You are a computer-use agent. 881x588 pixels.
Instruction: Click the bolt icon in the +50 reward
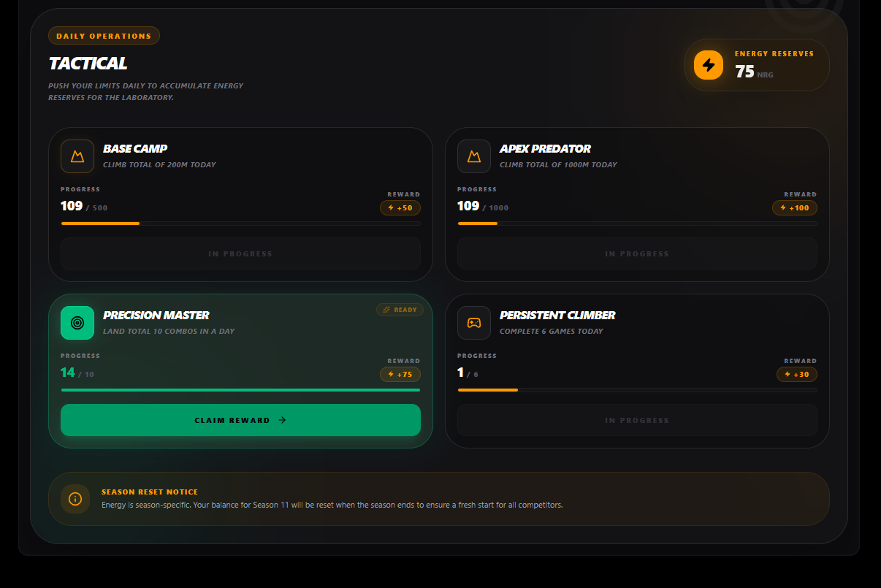(391, 208)
